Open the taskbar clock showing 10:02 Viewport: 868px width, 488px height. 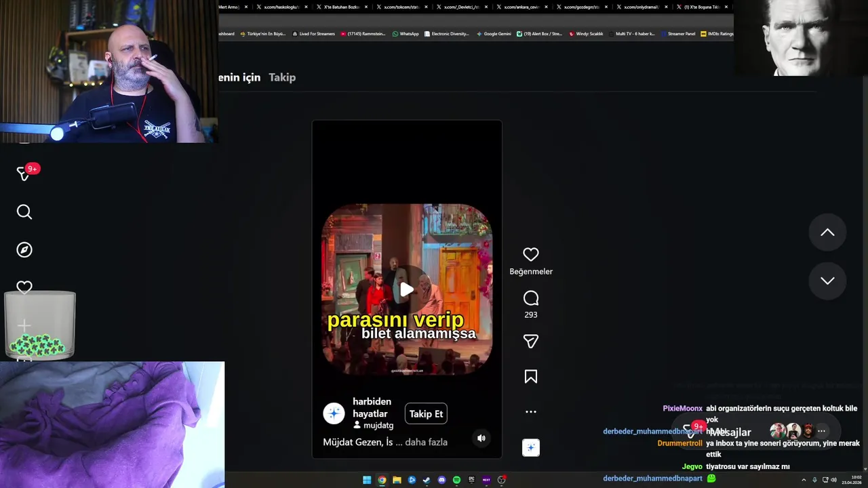851,480
